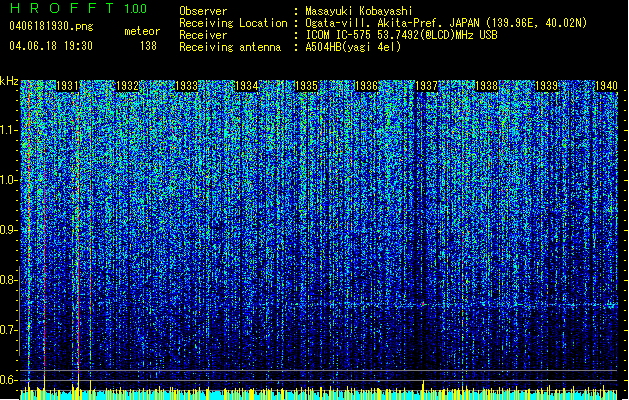This screenshot has width=629, height=400.
Task: Click the 1936 time marker
Action: coord(367,86)
